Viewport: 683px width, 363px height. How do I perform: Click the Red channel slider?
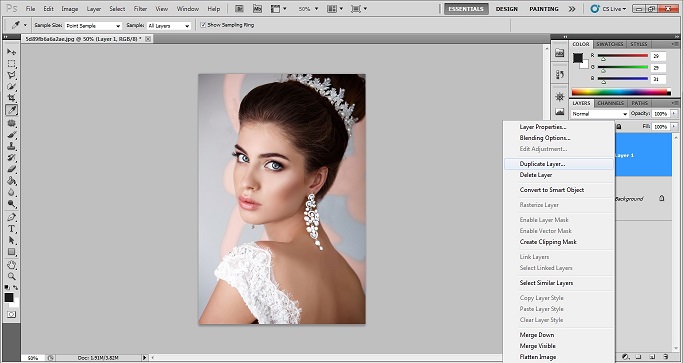click(623, 56)
